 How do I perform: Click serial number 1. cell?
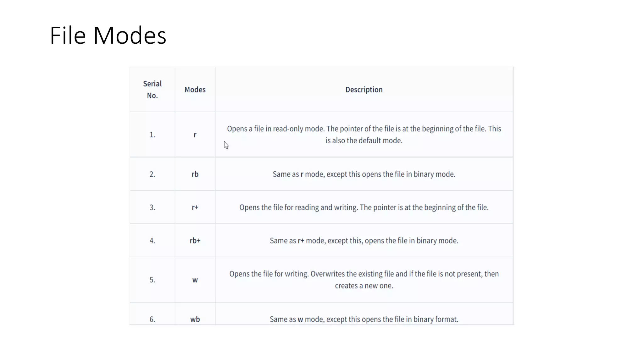(152, 135)
